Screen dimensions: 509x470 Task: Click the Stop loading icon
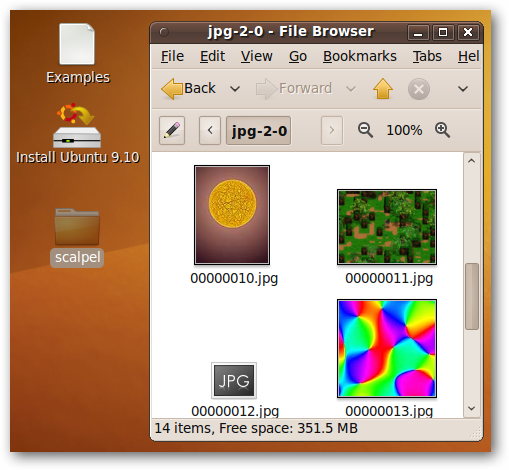419,89
